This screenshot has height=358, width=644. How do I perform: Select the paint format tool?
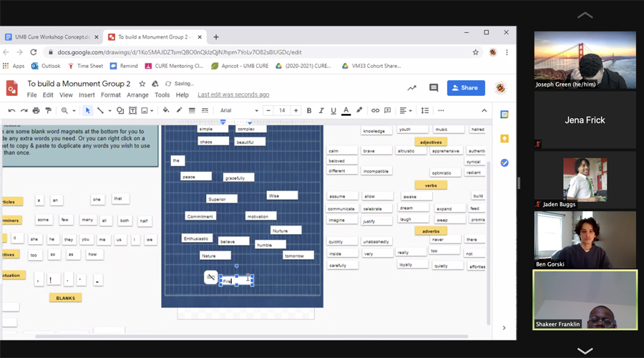[x=48, y=110]
